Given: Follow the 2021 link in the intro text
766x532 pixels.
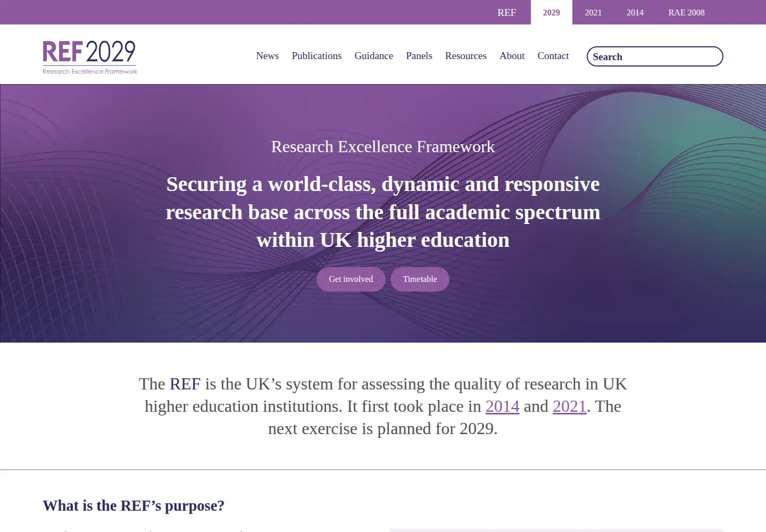Looking at the screenshot, I should [x=569, y=406].
